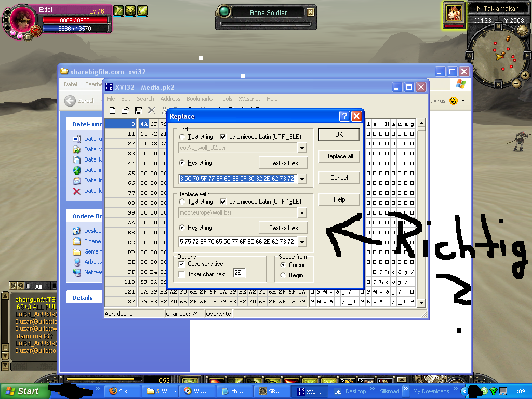This screenshot has width=532, height=399.
Task: Click the Exist character portrait
Action: pyautogui.click(x=22, y=20)
